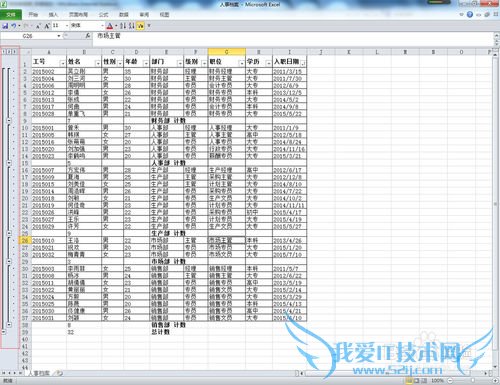The height and width of the screenshot is (385, 500).
Task: Click the Insert Worksheet icon beside sheet tab
Action: (x=59, y=373)
